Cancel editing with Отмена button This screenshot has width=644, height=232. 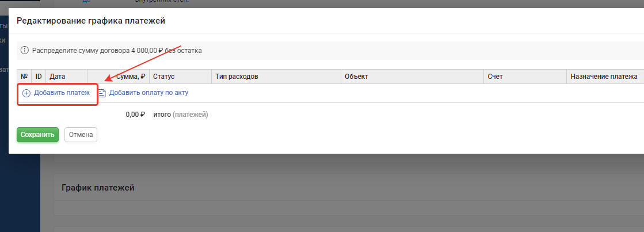[81, 135]
